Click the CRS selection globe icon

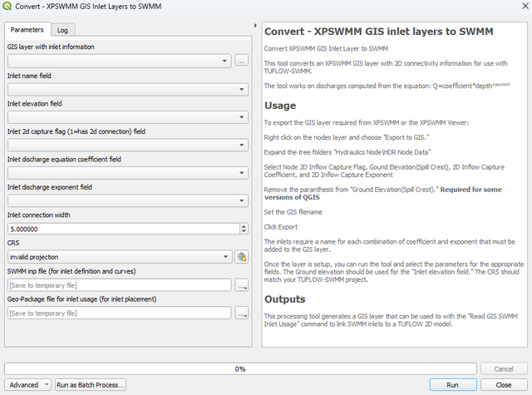click(x=242, y=257)
